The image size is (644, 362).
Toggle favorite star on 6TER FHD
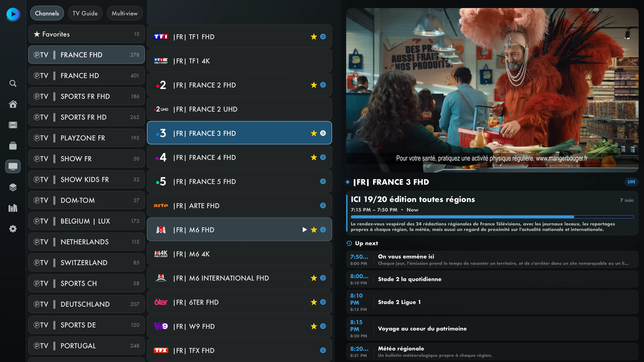click(x=314, y=302)
